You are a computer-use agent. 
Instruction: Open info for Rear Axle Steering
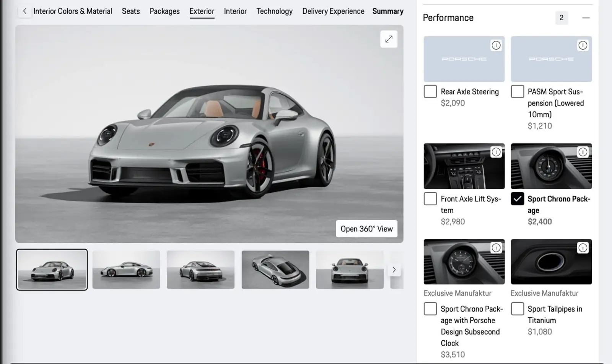coord(496,45)
